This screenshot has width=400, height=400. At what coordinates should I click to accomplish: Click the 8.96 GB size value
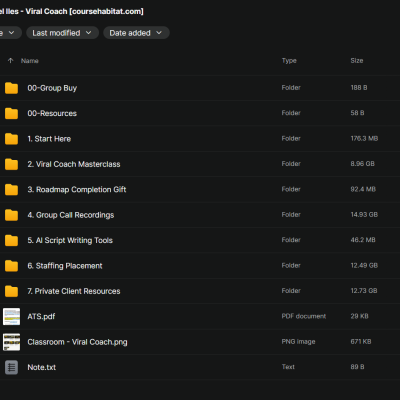(x=362, y=164)
